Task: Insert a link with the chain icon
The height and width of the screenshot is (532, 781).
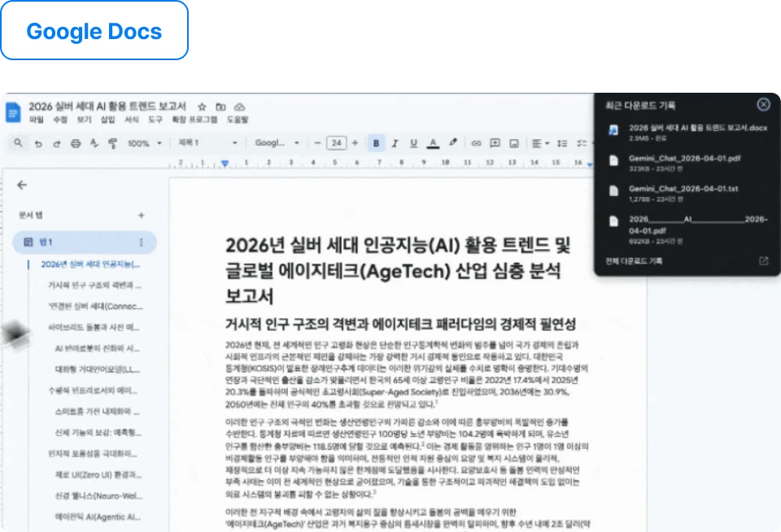Action: 476,143
